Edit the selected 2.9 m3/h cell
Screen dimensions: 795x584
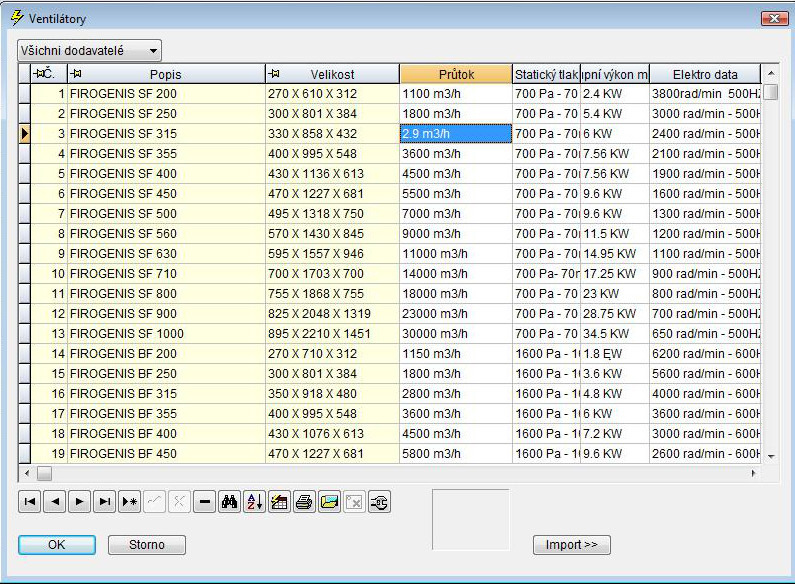click(x=456, y=134)
